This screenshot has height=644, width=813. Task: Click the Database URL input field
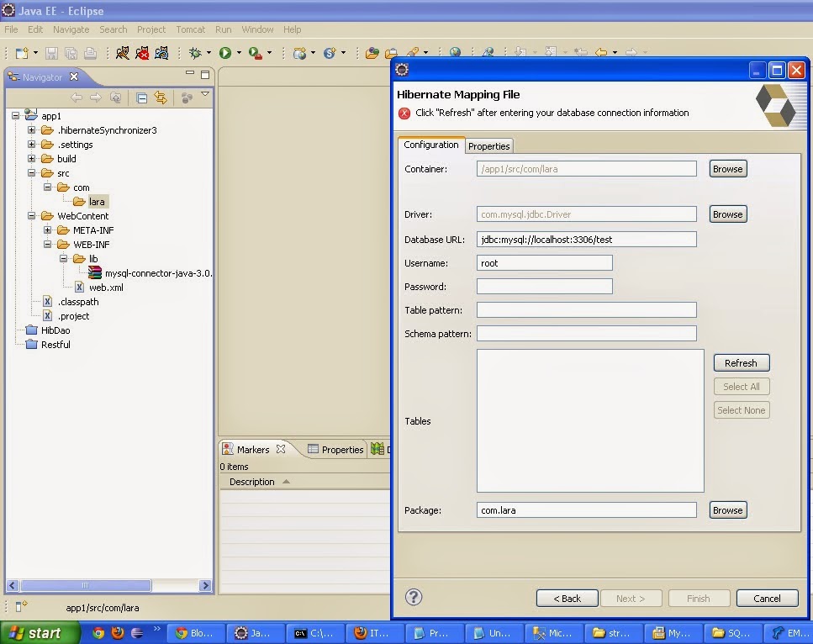click(x=586, y=240)
